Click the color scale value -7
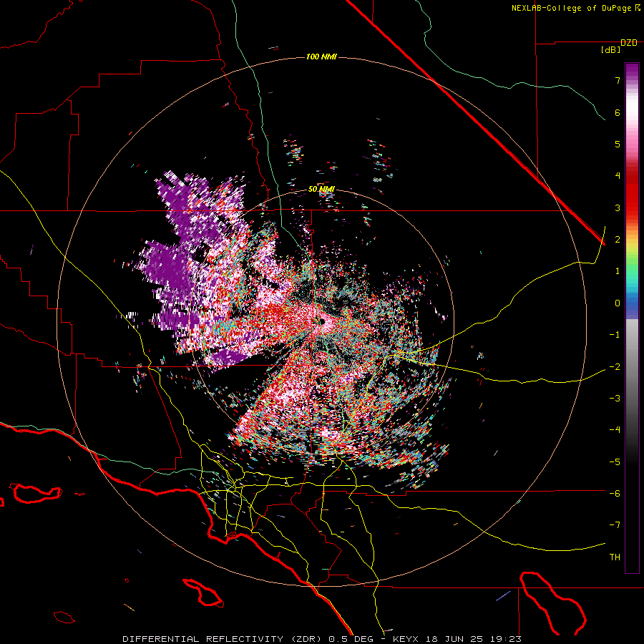This screenshot has width=644, height=644. [x=615, y=525]
